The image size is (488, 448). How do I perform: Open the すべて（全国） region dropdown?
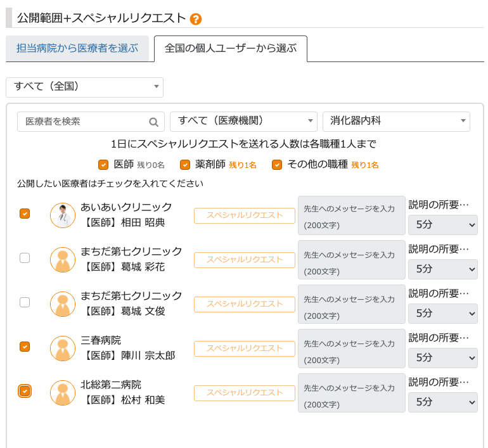[85, 87]
